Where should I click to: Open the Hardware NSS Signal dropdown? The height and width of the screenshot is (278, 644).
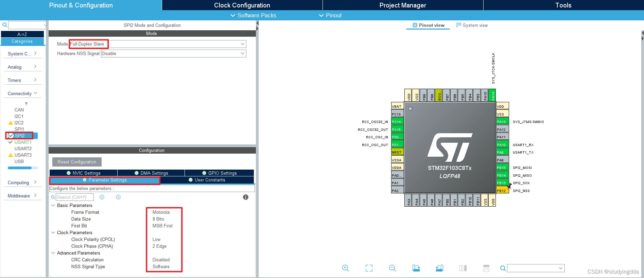(173, 53)
